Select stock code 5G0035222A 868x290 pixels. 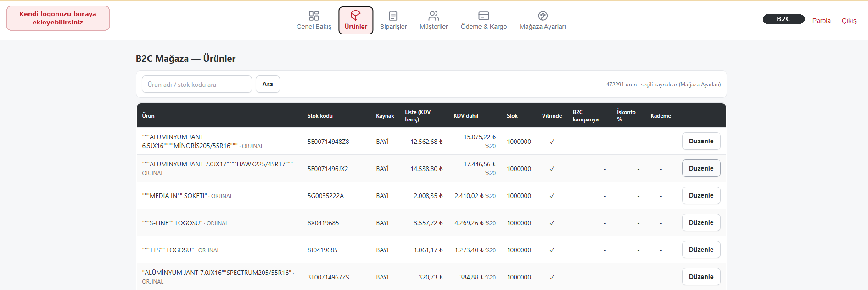tap(325, 196)
